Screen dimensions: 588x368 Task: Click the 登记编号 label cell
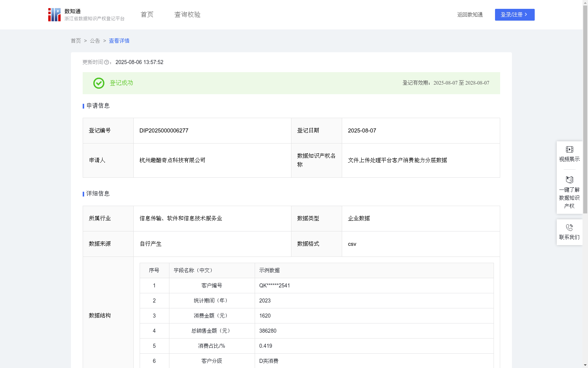point(108,131)
